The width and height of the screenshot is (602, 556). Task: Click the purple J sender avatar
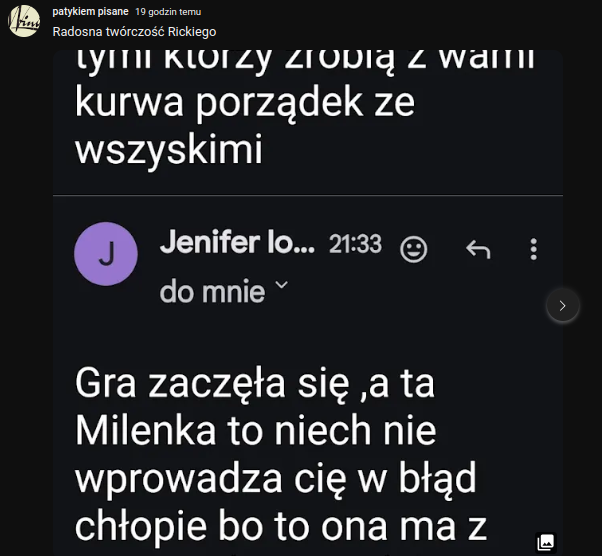[106, 254]
